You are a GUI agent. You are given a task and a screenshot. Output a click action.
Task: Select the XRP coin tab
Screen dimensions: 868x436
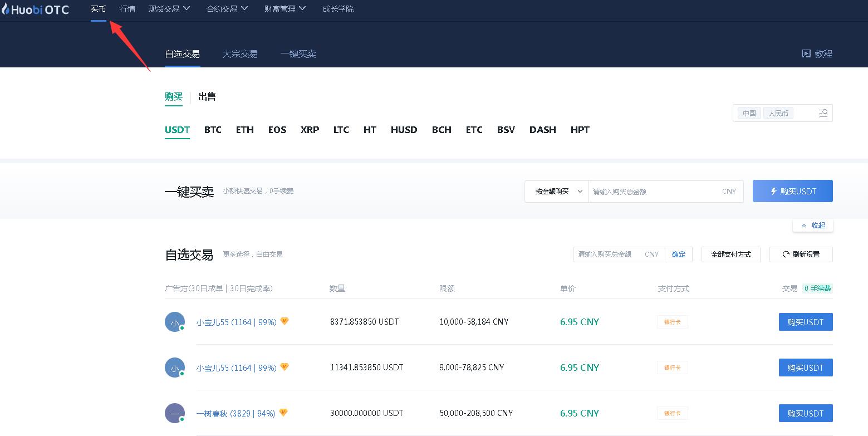310,130
